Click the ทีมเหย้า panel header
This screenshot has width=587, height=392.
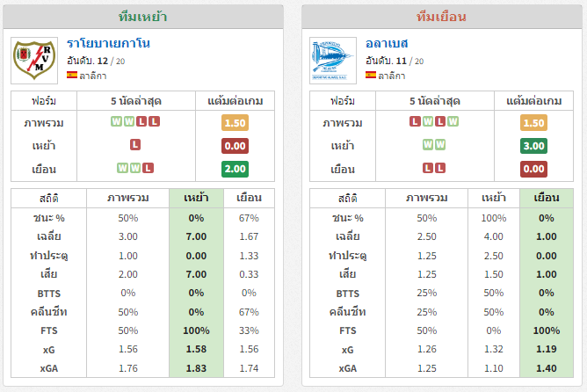[143, 17]
